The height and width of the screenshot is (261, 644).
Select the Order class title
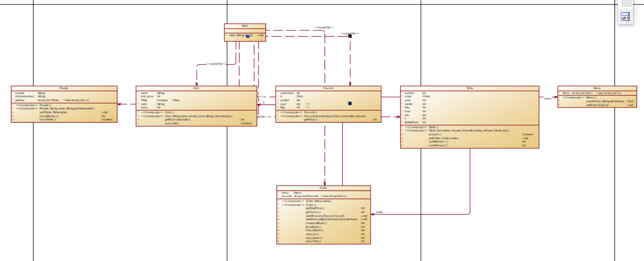pyautogui.click(x=323, y=188)
